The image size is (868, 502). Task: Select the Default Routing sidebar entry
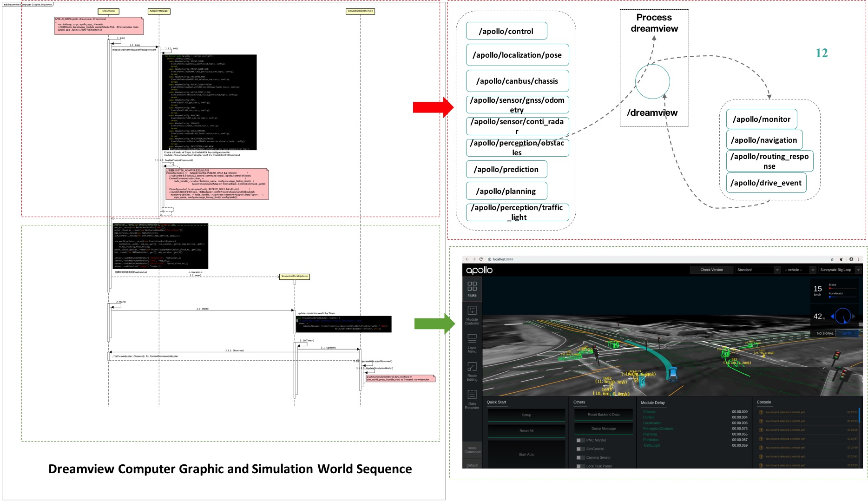472,465
